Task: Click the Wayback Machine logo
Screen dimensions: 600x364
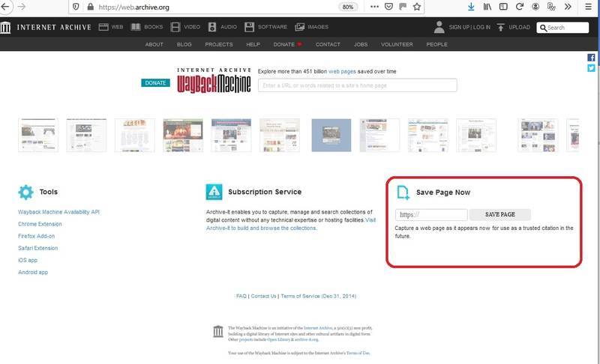Action: 214,81
